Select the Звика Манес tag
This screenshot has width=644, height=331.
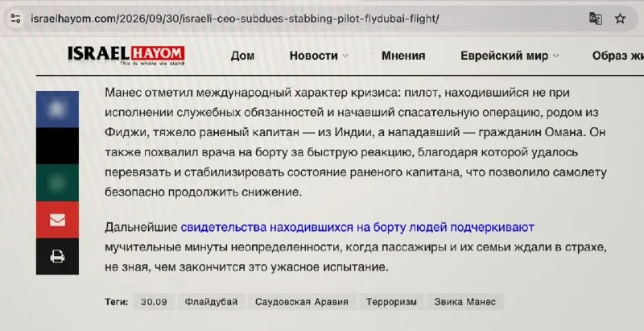[x=465, y=302]
